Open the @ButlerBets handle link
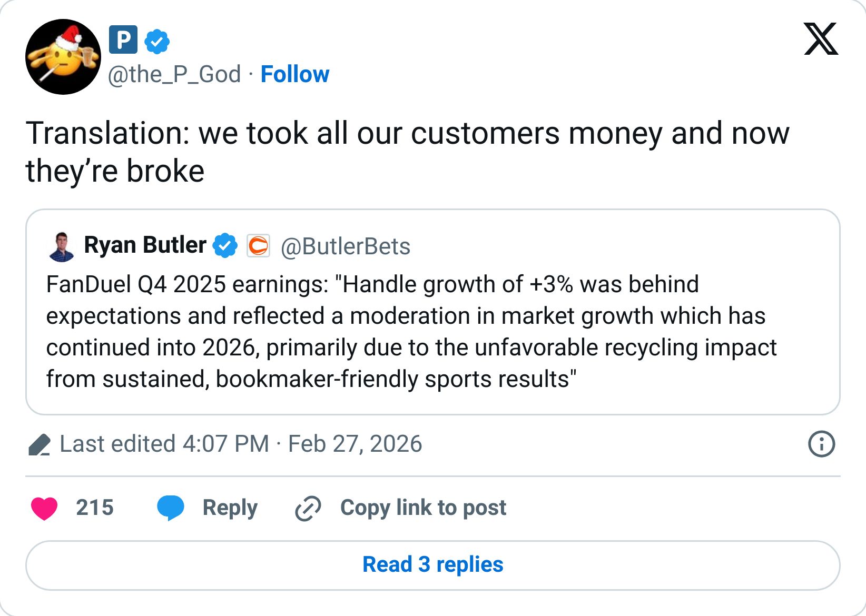Viewport: 866px width, 616px height. tap(346, 246)
